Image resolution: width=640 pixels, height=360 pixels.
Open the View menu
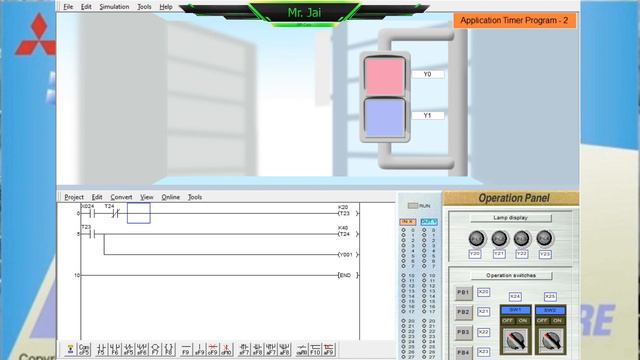point(147,197)
